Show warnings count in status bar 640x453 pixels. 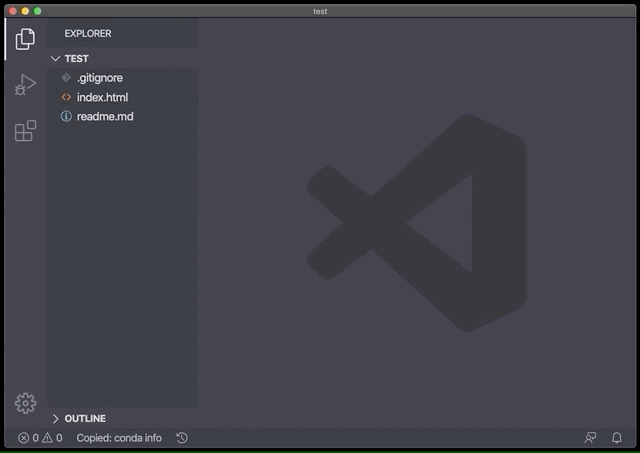click(52, 438)
